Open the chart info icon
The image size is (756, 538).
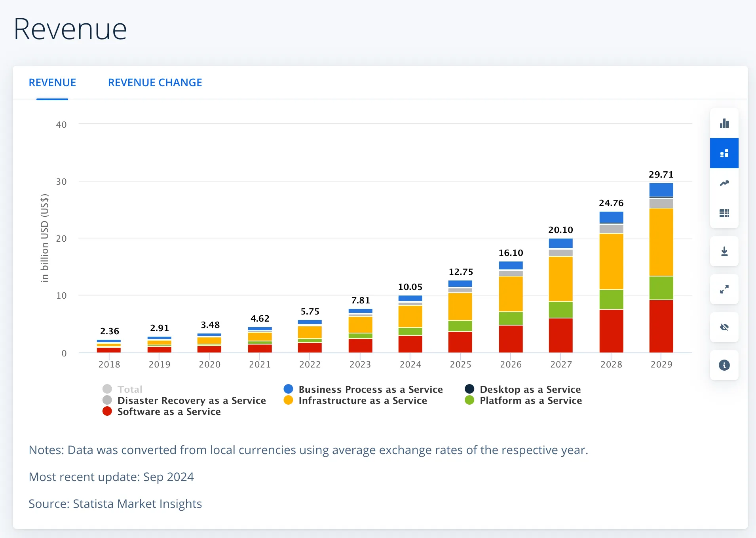point(724,366)
